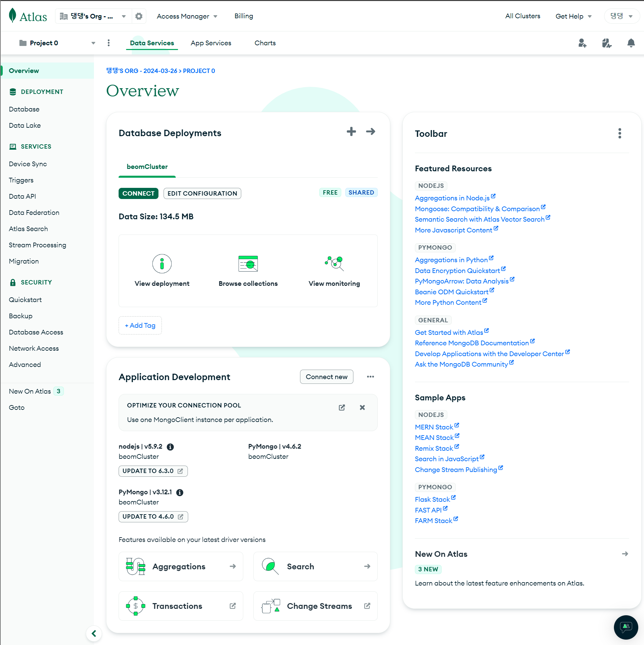Click the Browse collections icon

pyautogui.click(x=248, y=264)
